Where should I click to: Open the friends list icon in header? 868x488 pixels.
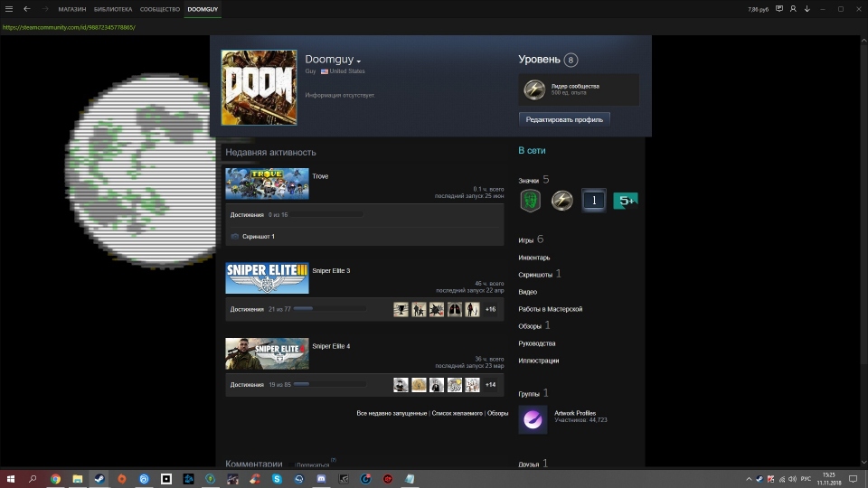click(x=793, y=9)
